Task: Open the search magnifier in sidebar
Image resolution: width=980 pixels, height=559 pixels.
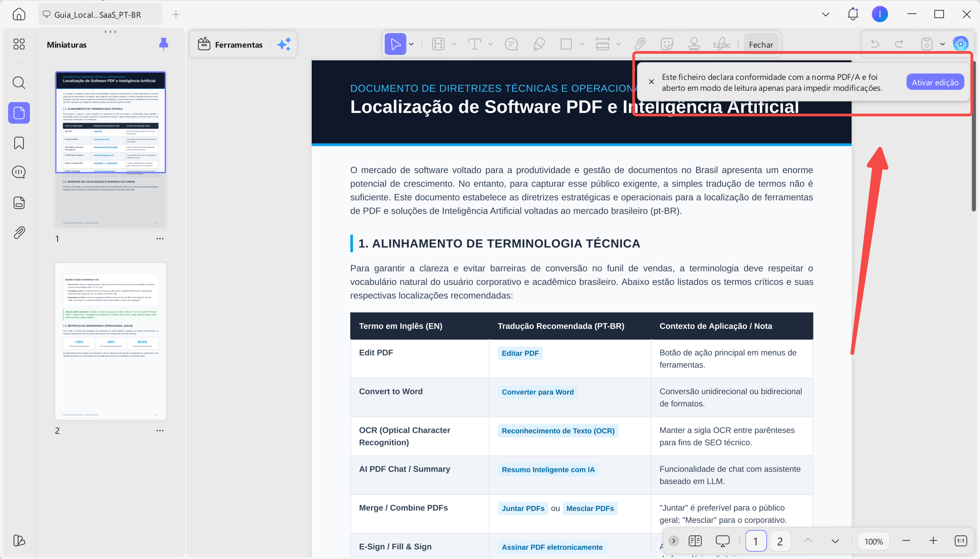Action: [19, 83]
